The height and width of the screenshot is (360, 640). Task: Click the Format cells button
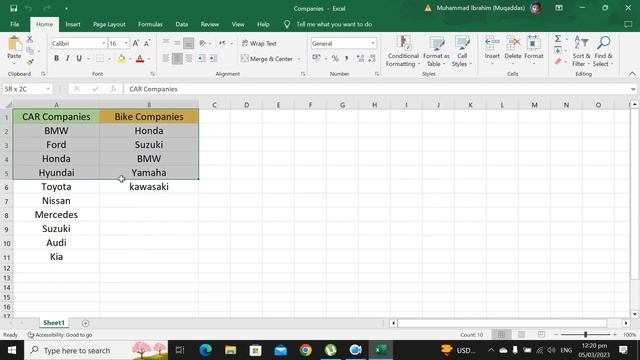(x=533, y=50)
